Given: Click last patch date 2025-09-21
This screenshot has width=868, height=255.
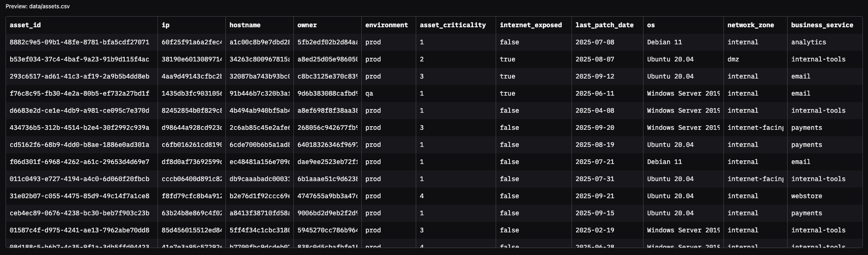Looking at the screenshot, I should (595, 196).
